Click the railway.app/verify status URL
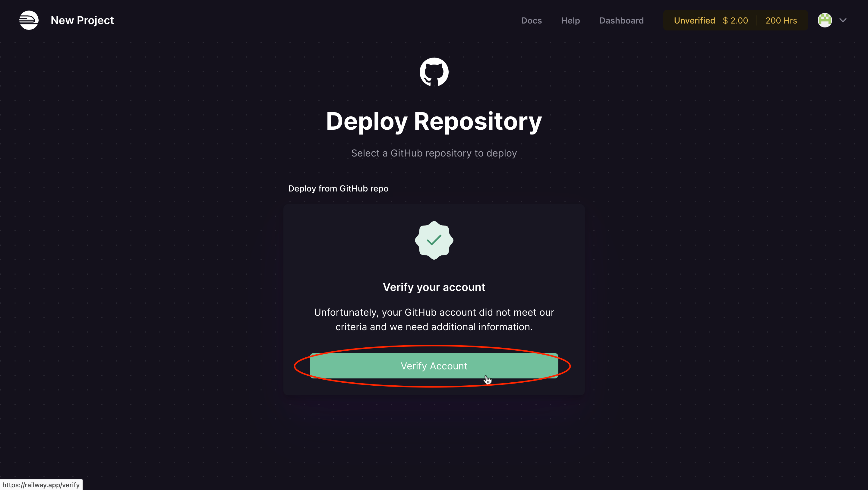 click(41, 485)
